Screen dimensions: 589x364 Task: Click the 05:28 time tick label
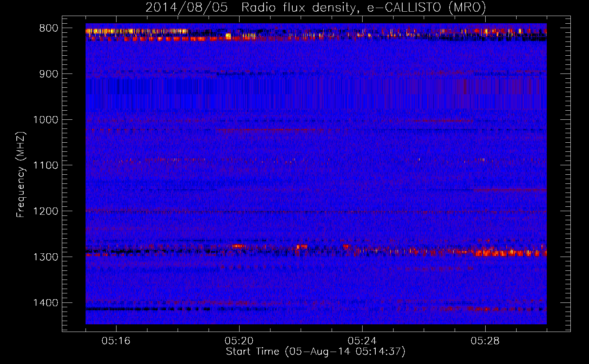pyautogui.click(x=485, y=341)
